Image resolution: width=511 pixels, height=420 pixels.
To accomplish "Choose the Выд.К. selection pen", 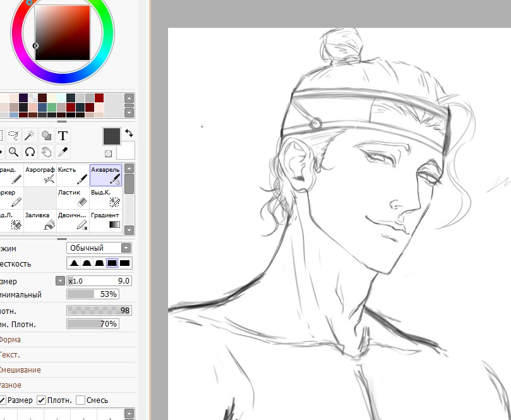I will [105, 198].
